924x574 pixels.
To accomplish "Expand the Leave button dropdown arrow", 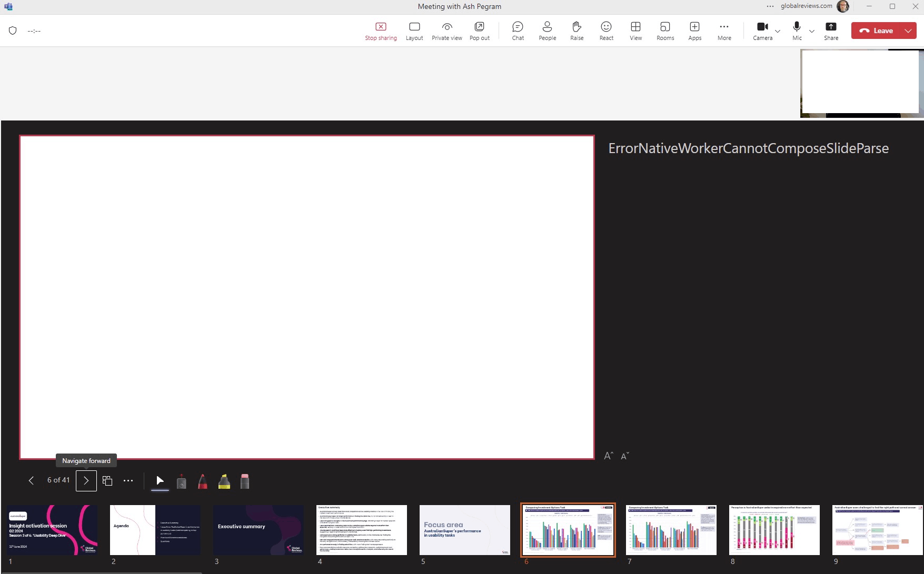I will pyautogui.click(x=908, y=31).
